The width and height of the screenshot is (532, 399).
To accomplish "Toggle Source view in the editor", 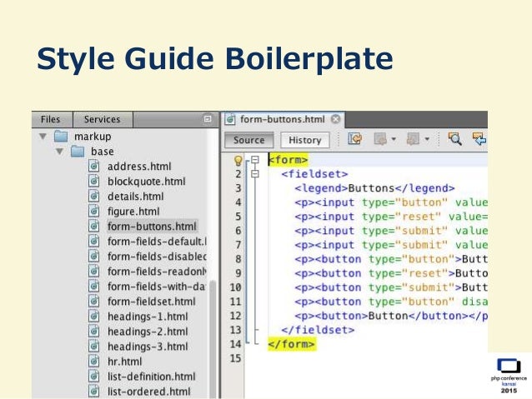I will 248,141.
